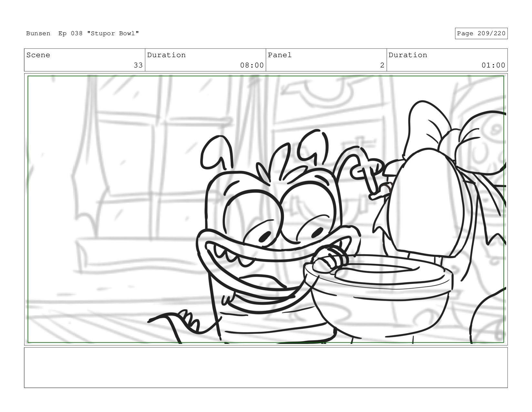Click the empty notes box below the panel

(266, 367)
